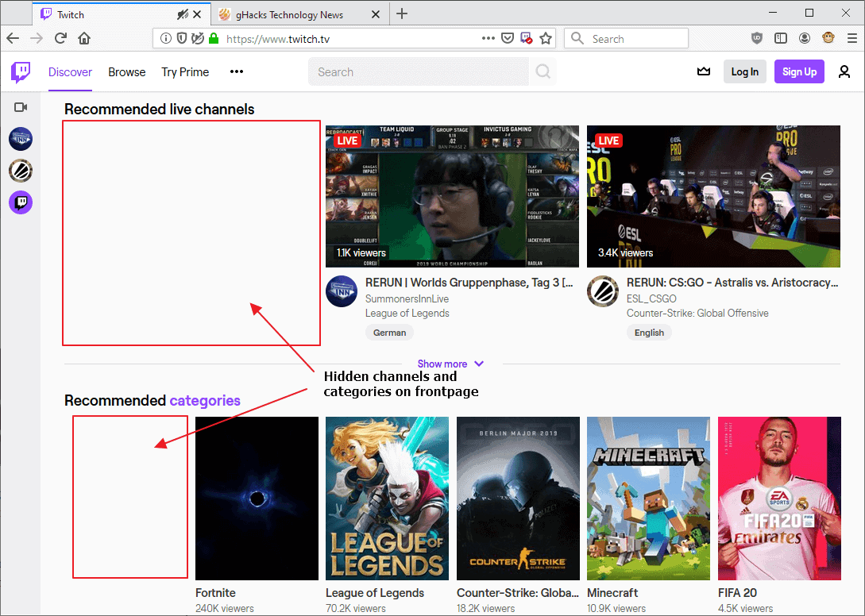Open Try Prime link
The height and width of the screenshot is (616, 865).
185,72
